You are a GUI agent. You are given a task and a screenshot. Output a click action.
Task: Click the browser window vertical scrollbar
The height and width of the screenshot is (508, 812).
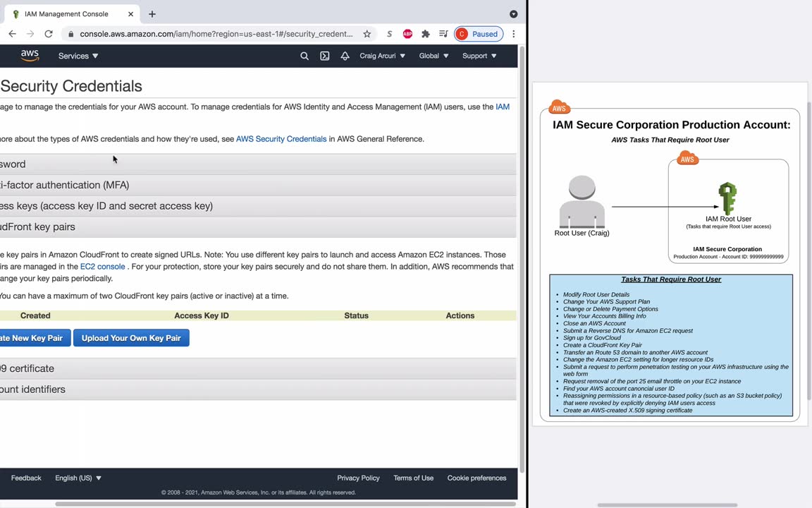point(522,259)
